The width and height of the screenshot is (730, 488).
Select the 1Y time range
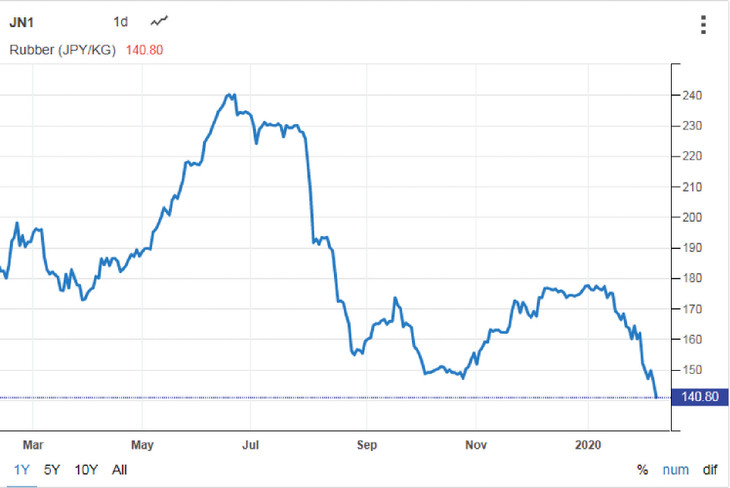tap(21, 469)
